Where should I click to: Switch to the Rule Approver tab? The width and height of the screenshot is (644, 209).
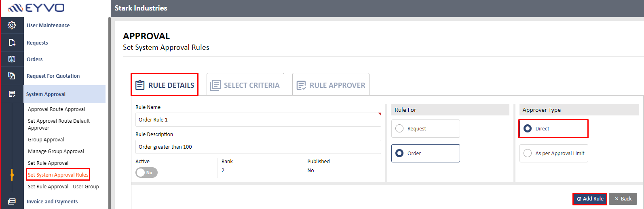pos(331,84)
